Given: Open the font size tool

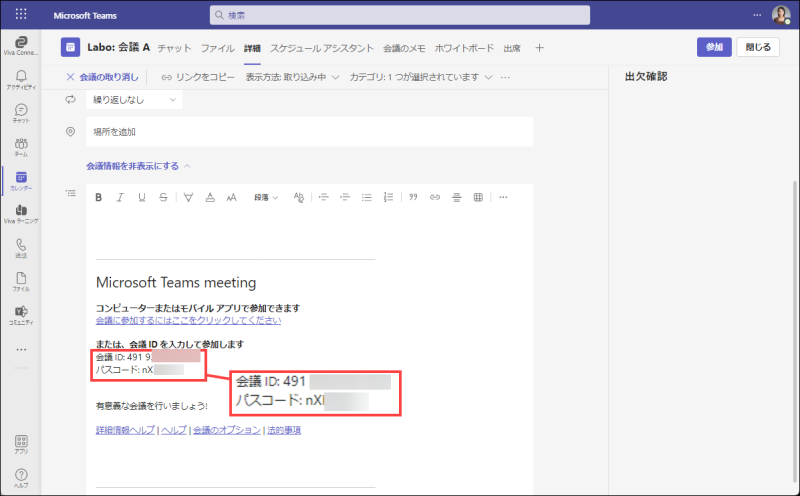Looking at the screenshot, I should 231,197.
